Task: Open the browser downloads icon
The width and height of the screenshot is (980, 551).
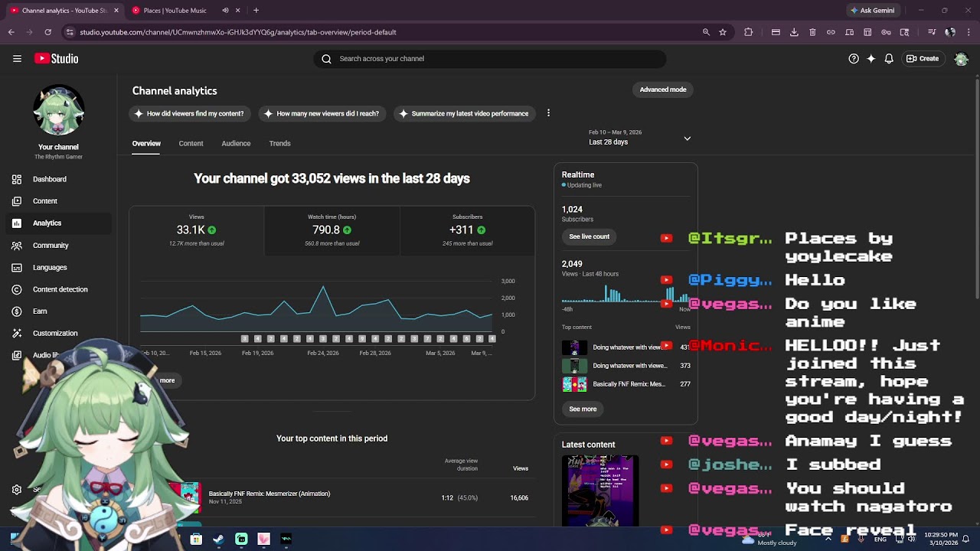Action: tap(794, 32)
